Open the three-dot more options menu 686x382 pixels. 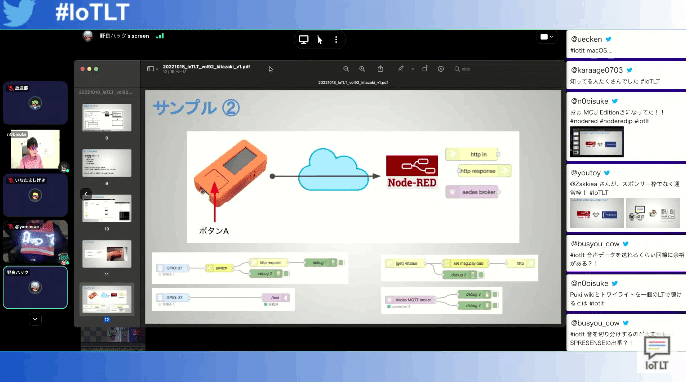click(336, 40)
